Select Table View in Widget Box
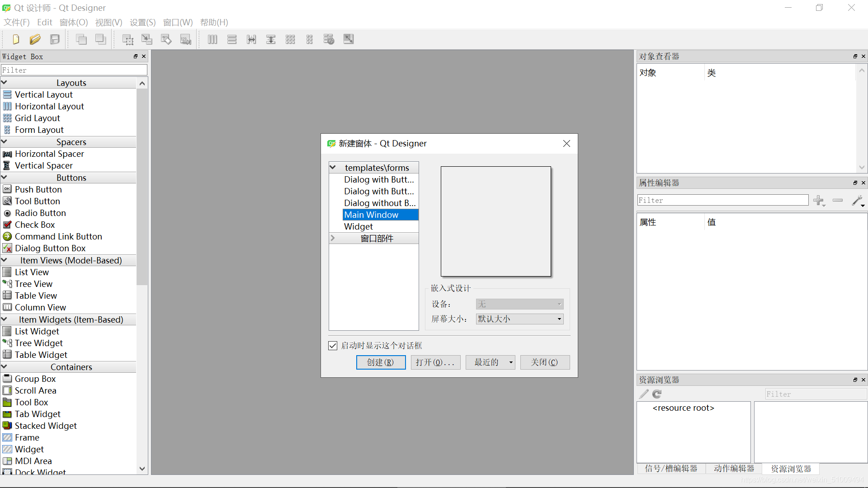868x488 pixels. click(36, 296)
